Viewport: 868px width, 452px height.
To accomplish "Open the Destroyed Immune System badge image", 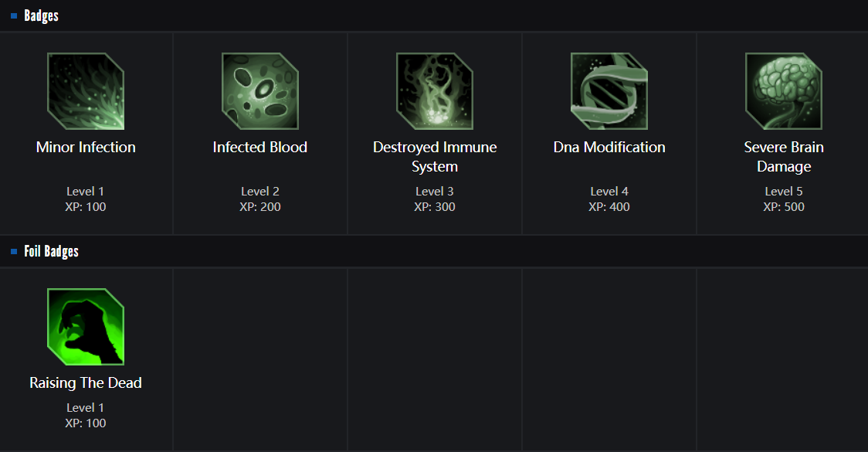I will pos(435,91).
